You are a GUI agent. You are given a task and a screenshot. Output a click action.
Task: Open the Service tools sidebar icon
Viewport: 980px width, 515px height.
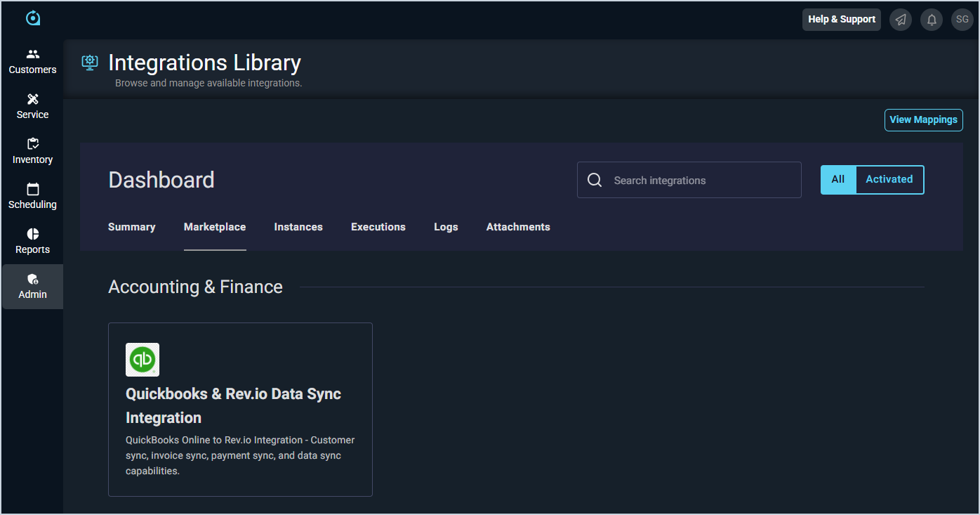pyautogui.click(x=32, y=107)
